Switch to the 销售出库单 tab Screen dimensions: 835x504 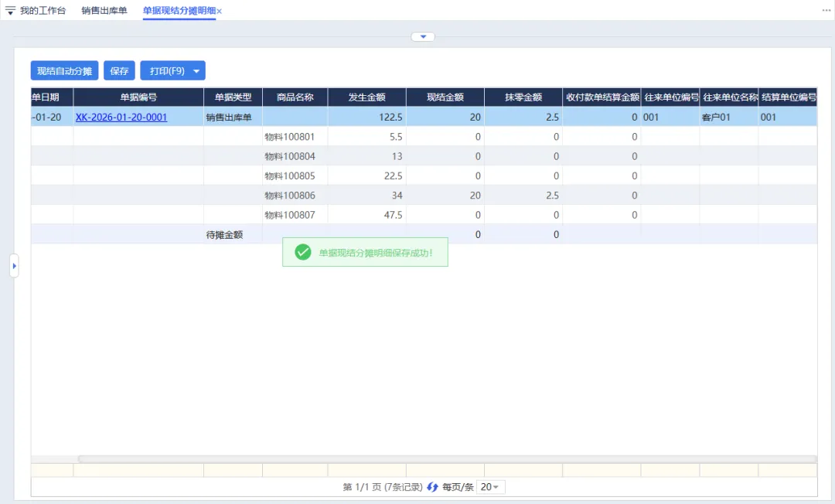pos(104,11)
